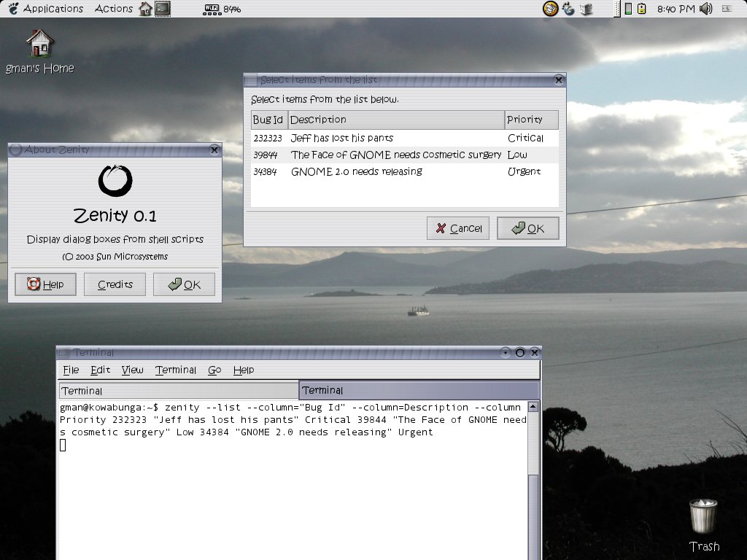Click OK in the About Zenity dialog
The height and width of the screenshot is (560, 747).
[184, 284]
